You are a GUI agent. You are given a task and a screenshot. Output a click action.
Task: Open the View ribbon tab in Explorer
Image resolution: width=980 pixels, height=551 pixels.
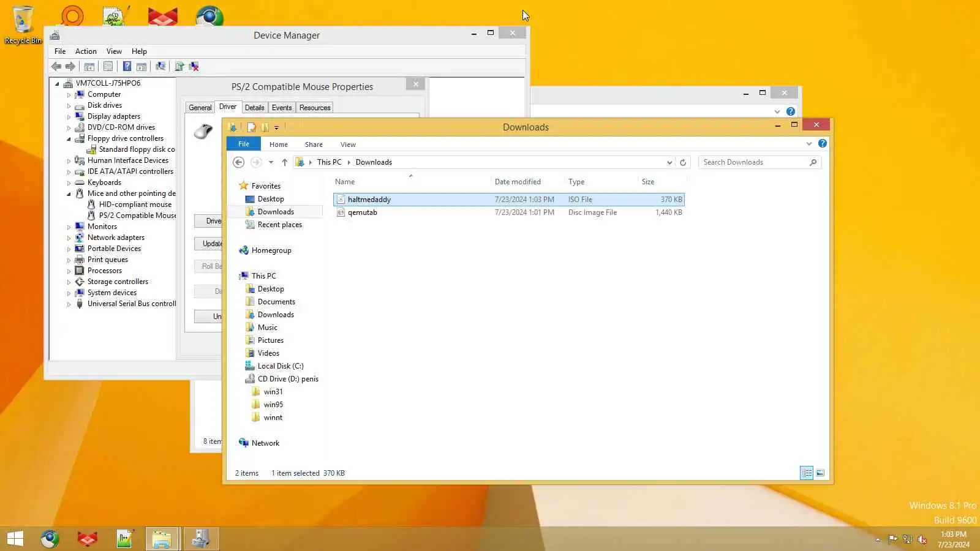pos(348,144)
